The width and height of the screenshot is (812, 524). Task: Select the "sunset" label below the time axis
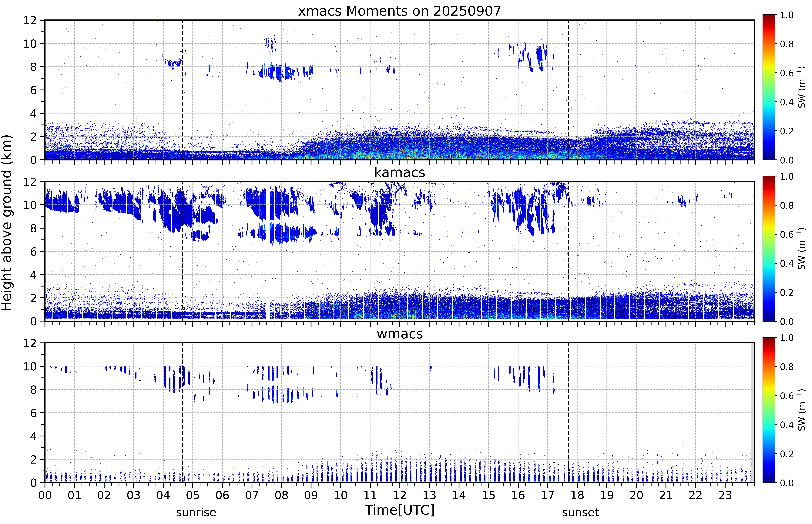pos(580,512)
